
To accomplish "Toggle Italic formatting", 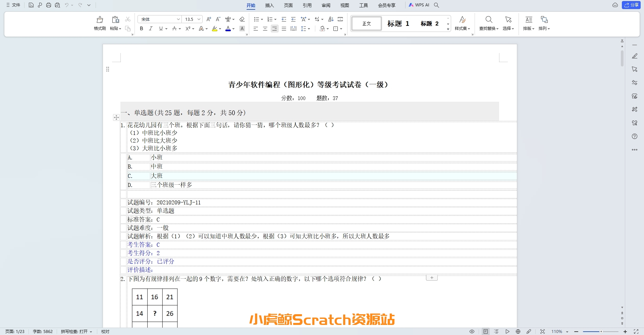I will [151, 29].
